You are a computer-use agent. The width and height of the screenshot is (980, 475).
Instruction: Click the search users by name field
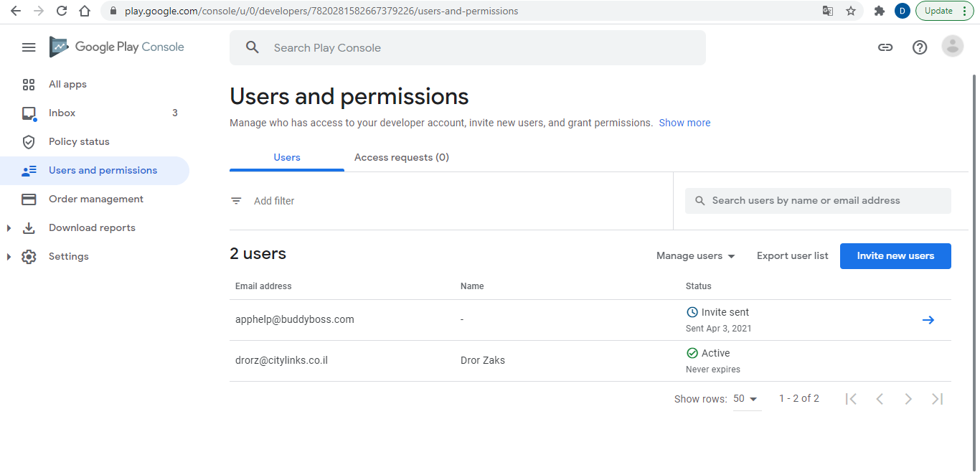click(818, 201)
